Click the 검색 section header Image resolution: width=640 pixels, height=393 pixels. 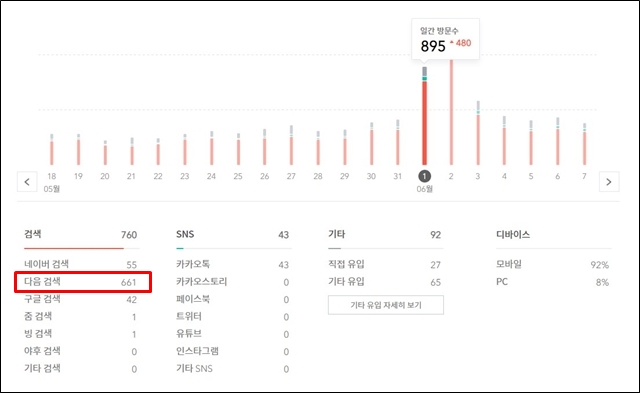[x=33, y=234]
